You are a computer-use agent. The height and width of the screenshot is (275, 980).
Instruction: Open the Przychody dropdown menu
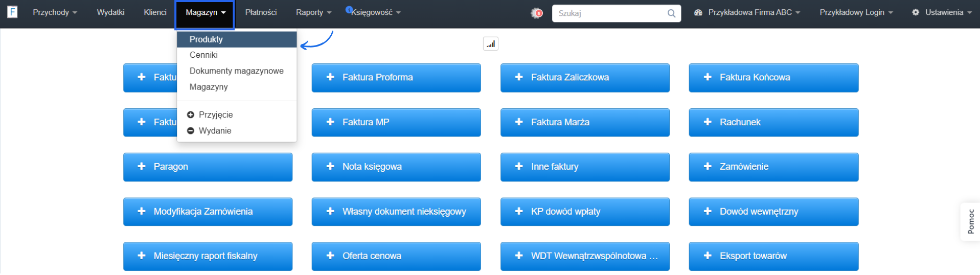click(x=55, y=12)
